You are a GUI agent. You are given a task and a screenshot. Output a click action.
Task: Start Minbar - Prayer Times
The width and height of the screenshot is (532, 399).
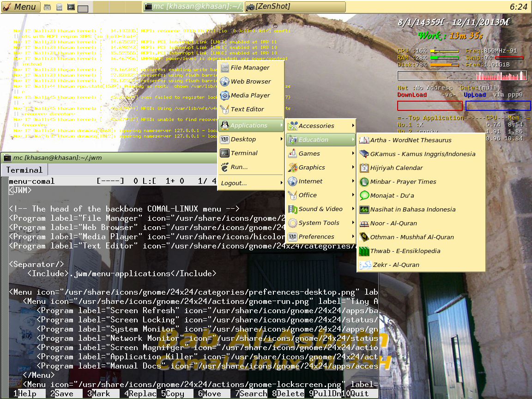pyautogui.click(x=403, y=182)
